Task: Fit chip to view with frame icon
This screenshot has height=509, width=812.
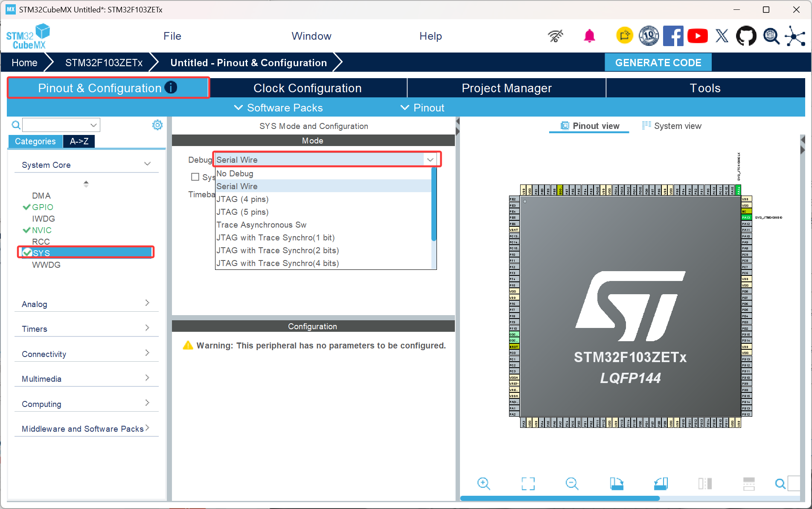Action: [x=528, y=483]
